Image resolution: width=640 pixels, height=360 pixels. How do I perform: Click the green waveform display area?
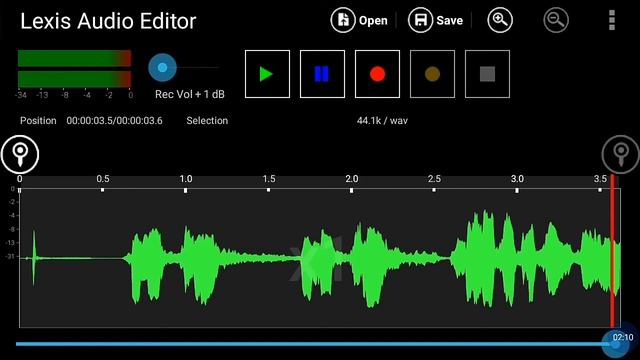320,258
